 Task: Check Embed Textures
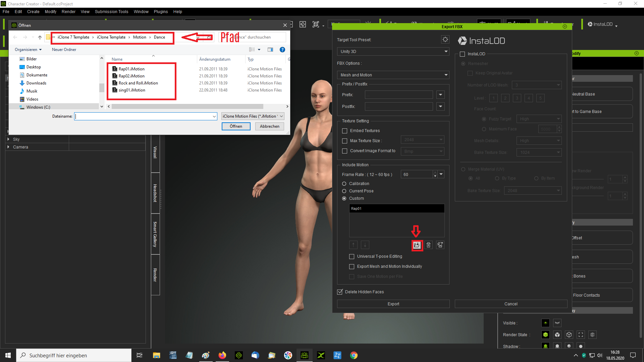tap(344, 131)
